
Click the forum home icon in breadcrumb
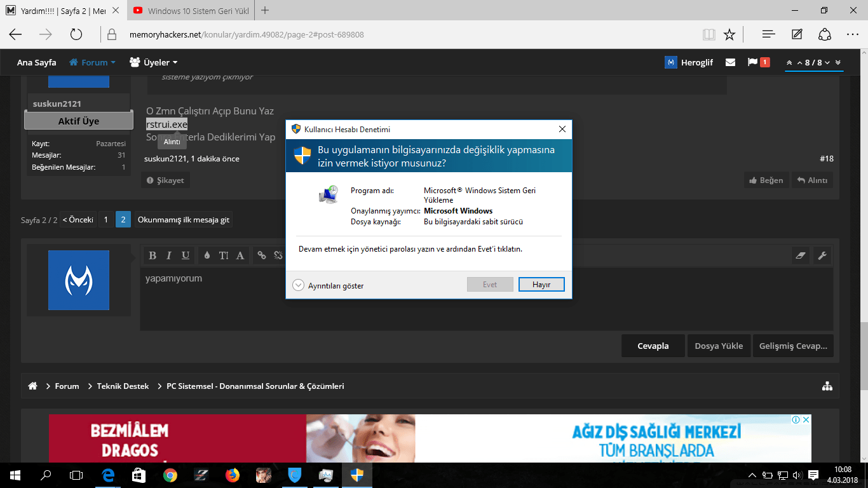coord(32,386)
